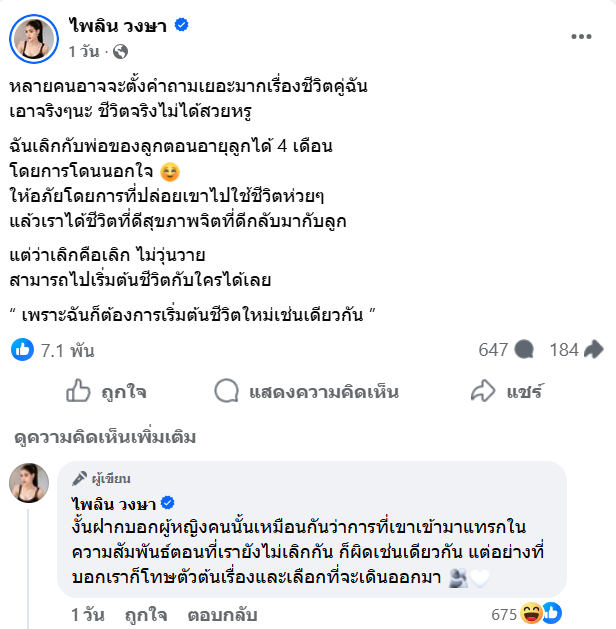Click the share arrow count icon
The image size is (616, 629).
593,349
